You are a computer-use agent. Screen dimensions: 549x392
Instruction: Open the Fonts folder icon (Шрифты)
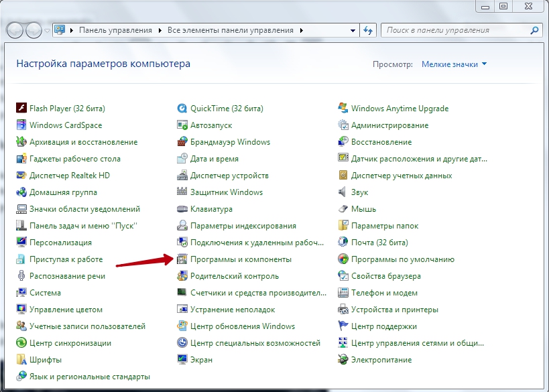click(21, 360)
